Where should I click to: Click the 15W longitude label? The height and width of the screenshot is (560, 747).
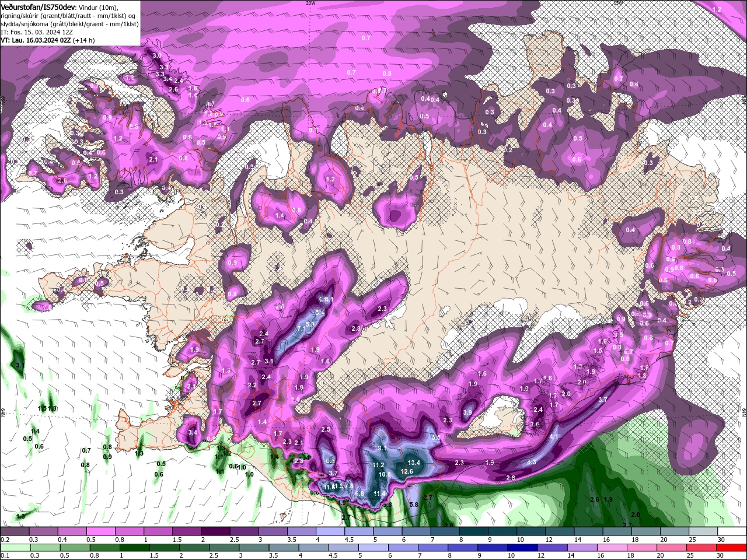click(x=618, y=3)
